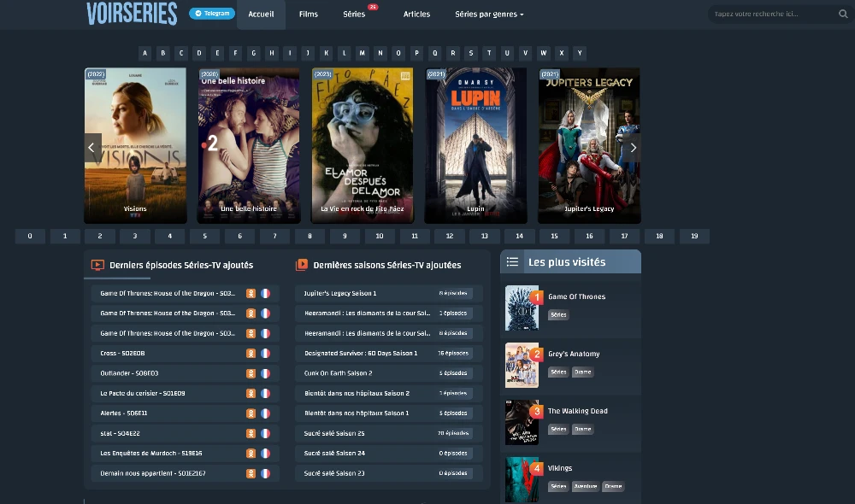
Task: Click subtitle icon on Les Enquêtes de Murdoch row
Action: pos(251,454)
